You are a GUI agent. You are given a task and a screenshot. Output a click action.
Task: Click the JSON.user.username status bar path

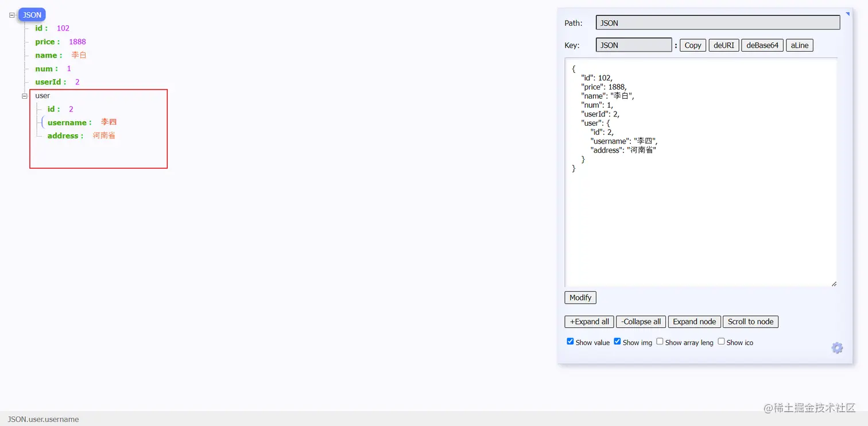click(x=44, y=419)
